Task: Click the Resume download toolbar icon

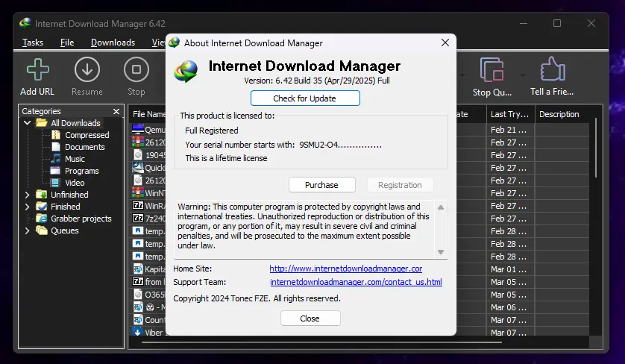Action: click(87, 70)
